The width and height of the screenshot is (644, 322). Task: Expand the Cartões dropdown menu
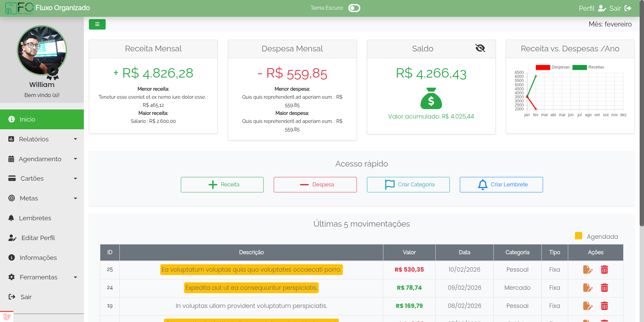(42, 179)
